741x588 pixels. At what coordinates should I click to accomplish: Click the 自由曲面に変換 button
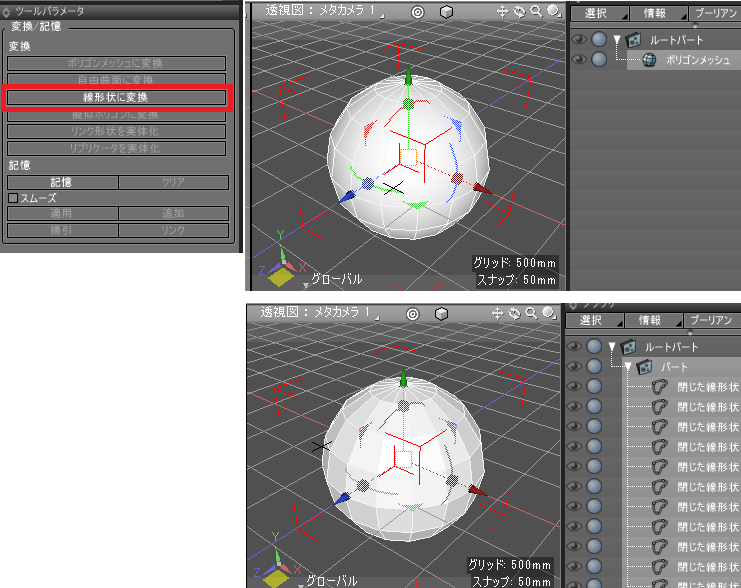[116, 79]
